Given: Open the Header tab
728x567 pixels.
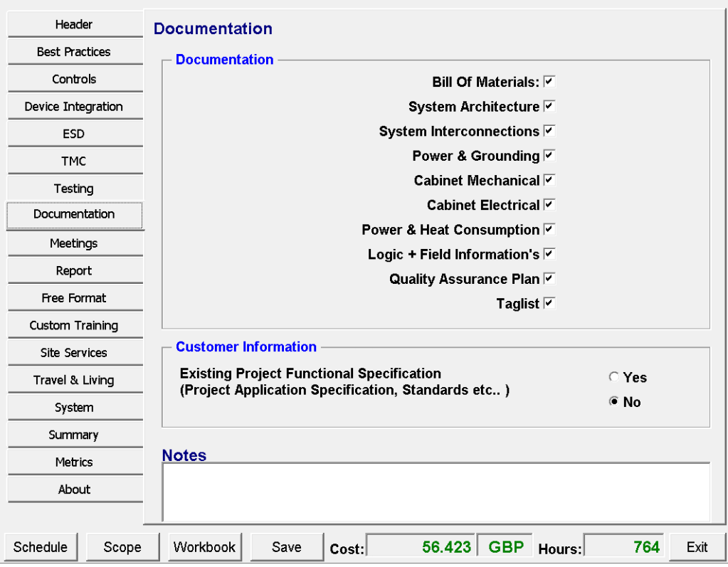Looking at the screenshot, I should [74, 25].
